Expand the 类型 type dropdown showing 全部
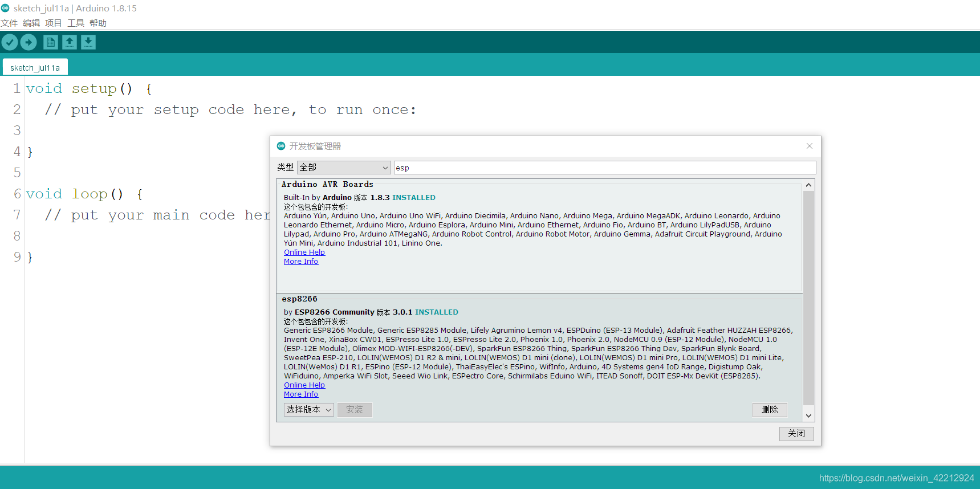This screenshot has height=489, width=980. click(344, 168)
